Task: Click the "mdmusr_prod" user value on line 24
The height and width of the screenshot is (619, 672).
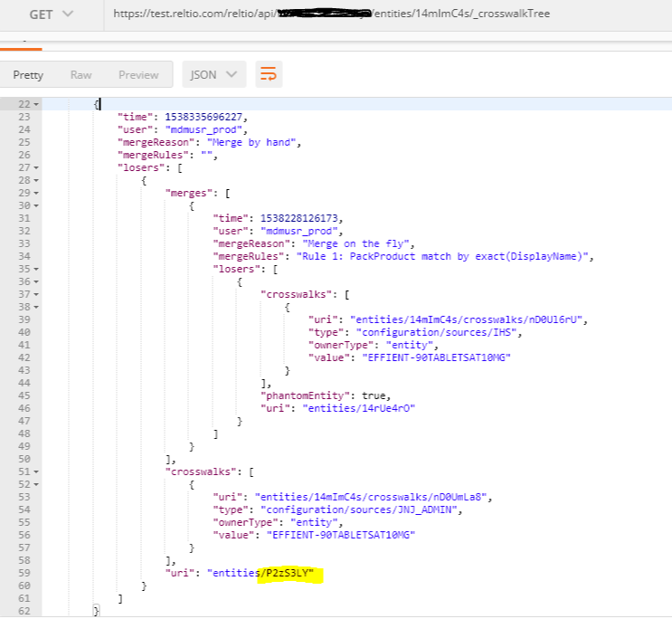Action: [203, 129]
